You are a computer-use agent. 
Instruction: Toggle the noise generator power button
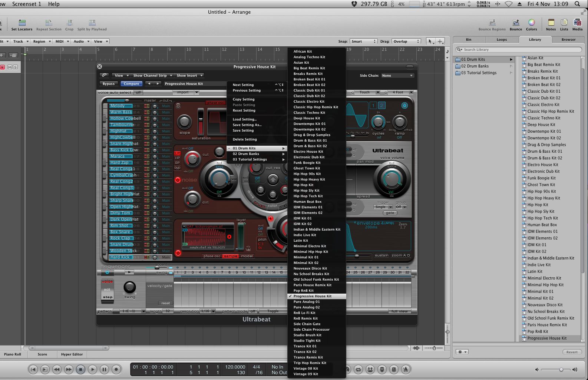click(178, 180)
